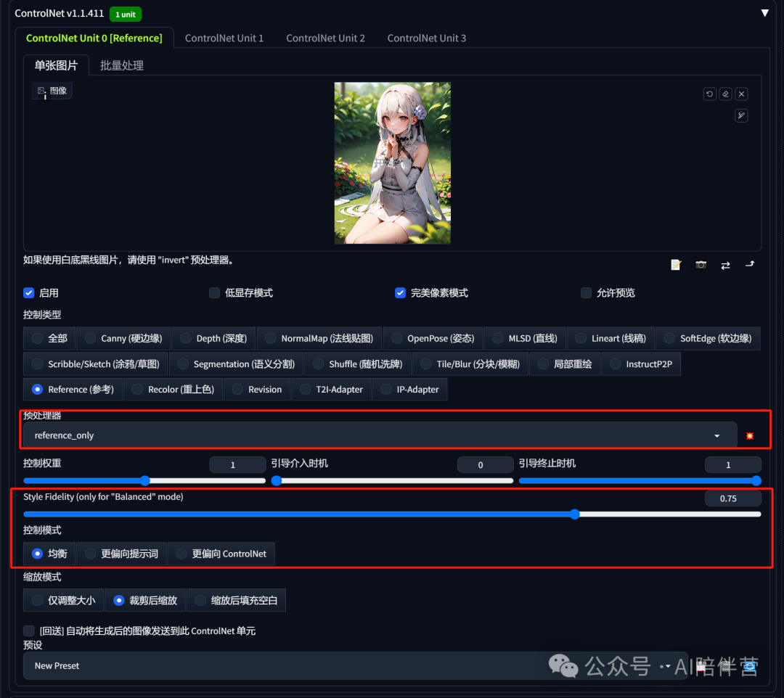Click the 控制权重 slider handle

145,480
